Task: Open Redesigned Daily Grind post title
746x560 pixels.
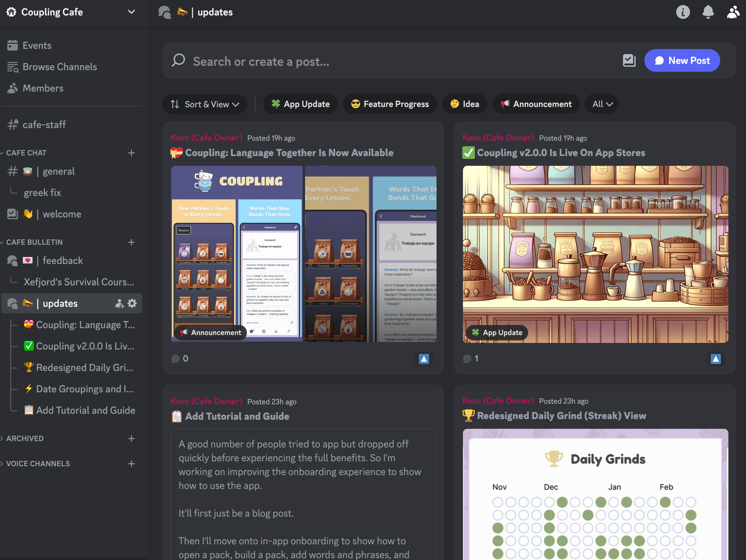Action: (x=561, y=416)
